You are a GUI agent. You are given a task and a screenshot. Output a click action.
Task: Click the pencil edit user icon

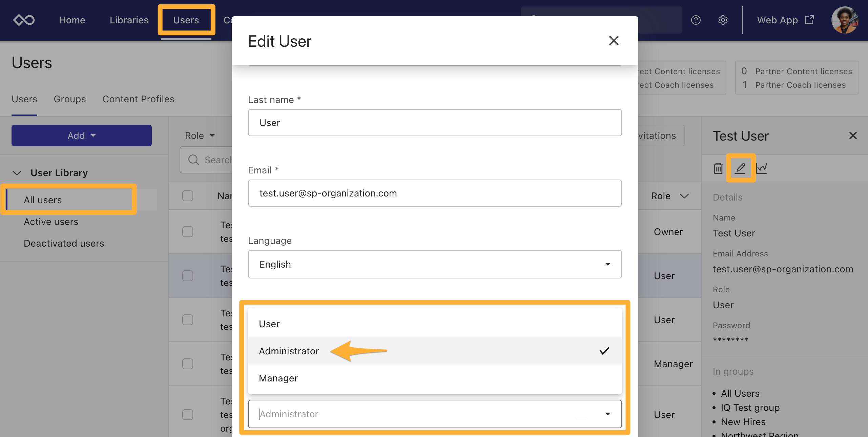[x=741, y=168]
